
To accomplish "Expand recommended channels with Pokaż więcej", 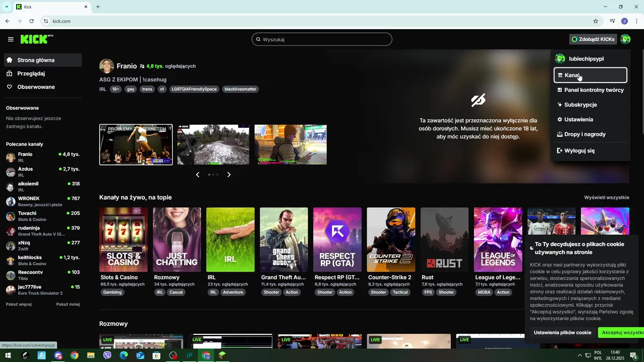I will [x=19, y=304].
